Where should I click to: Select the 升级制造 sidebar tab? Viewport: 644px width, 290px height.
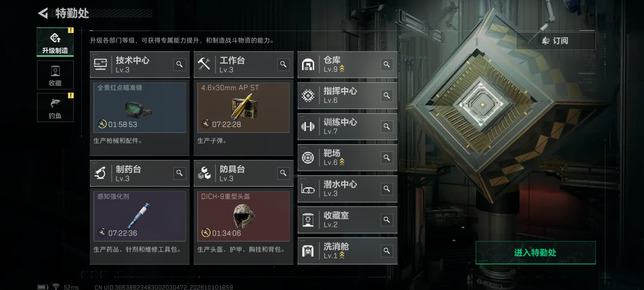point(55,42)
